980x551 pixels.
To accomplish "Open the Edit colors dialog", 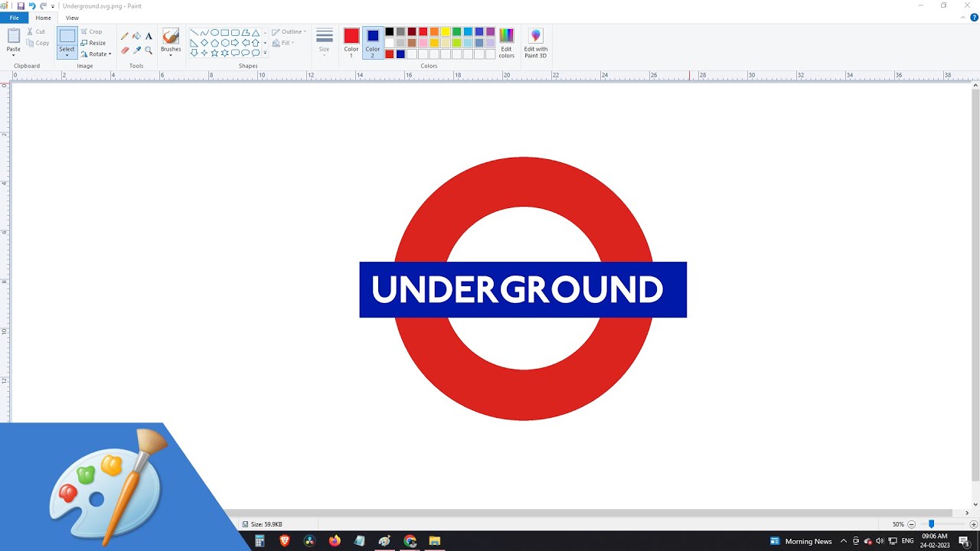I will 507,43.
